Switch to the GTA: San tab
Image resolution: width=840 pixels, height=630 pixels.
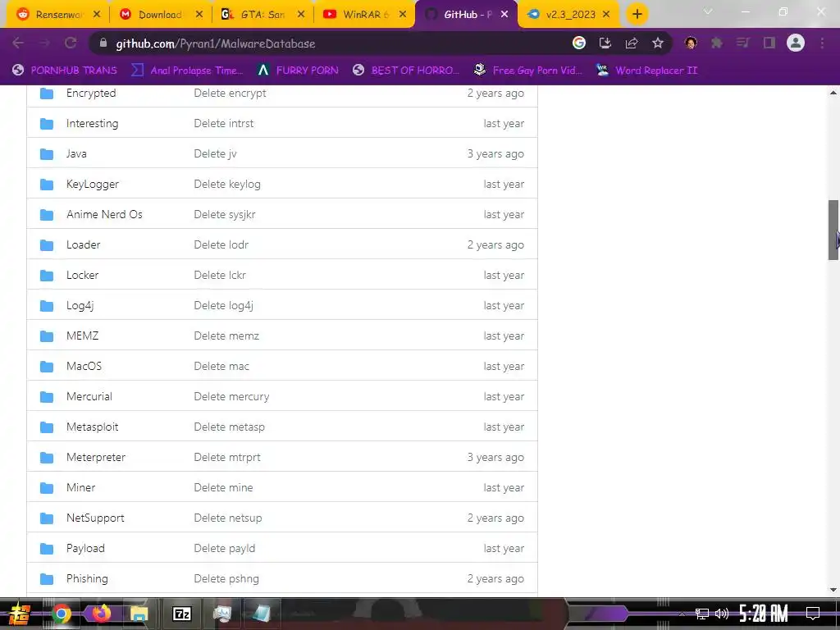pos(262,15)
